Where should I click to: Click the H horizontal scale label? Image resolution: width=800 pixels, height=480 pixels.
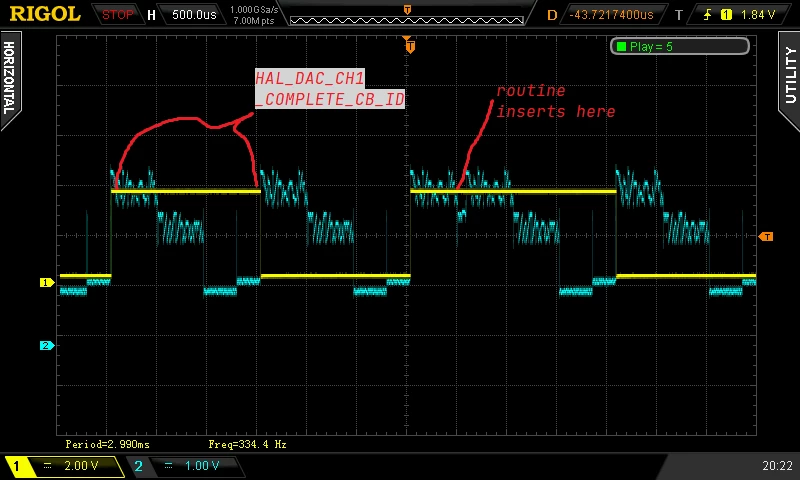[x=151, y=15]
